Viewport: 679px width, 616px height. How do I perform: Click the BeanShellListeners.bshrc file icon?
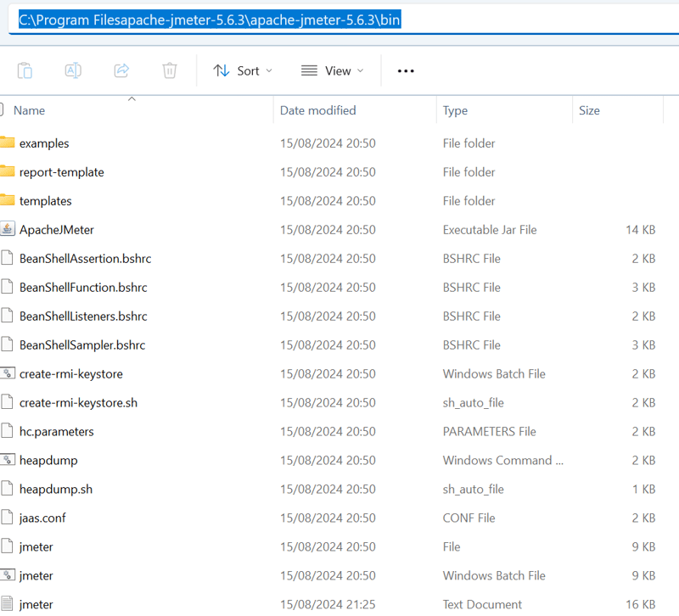click(x=7, y=316)
